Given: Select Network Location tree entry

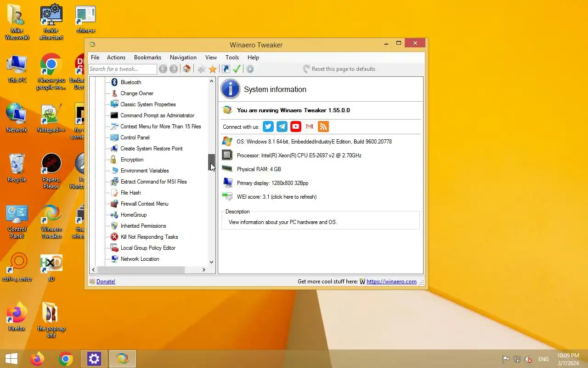Looking at the screenshot, I should pyautogui.click(x=140, y=259).
